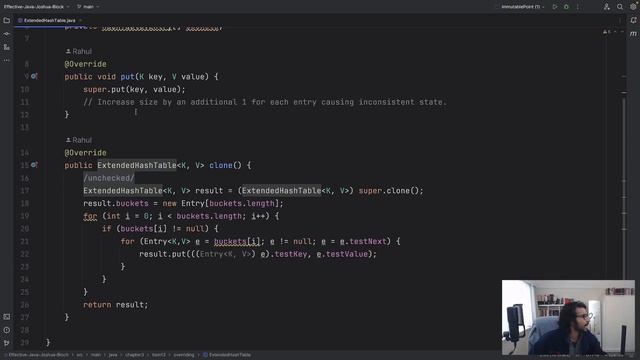Click line number 26 in gutter
Screen dimensions: 640x360
click(24, 305)
